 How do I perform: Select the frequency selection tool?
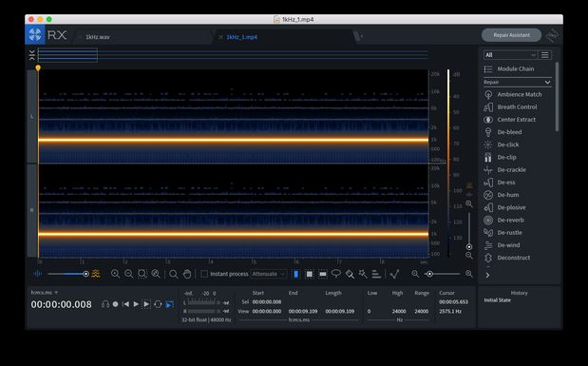click(323, 275)
